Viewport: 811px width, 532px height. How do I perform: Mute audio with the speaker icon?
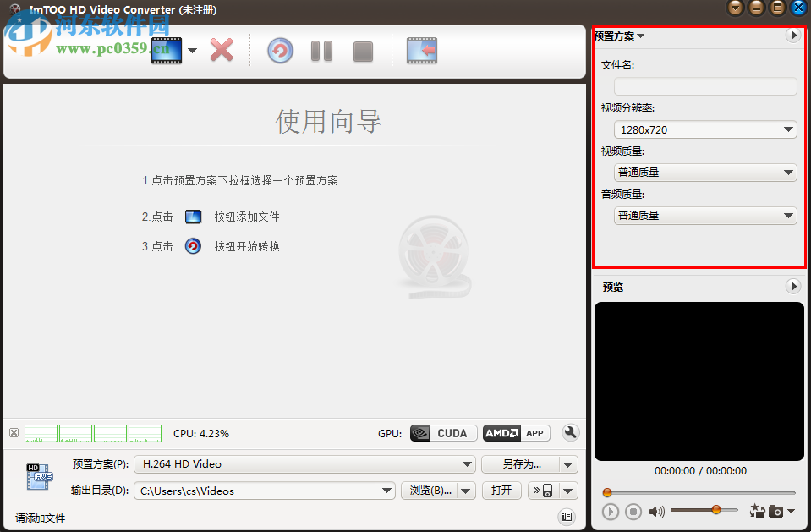click(x=656, y=511)
